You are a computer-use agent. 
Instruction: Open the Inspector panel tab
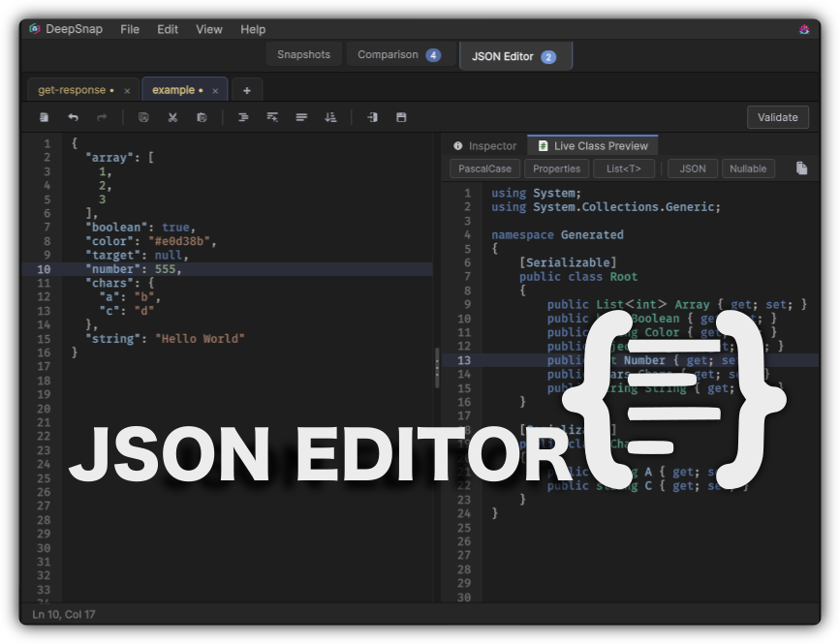(484, 145)
